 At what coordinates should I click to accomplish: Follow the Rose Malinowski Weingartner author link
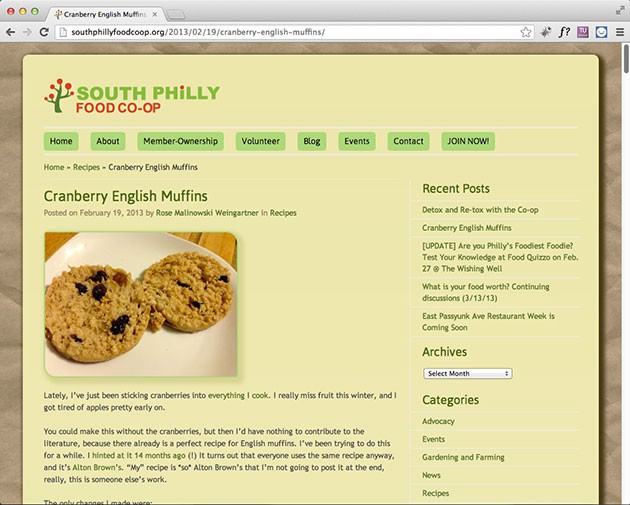click(x=207, y=213)
